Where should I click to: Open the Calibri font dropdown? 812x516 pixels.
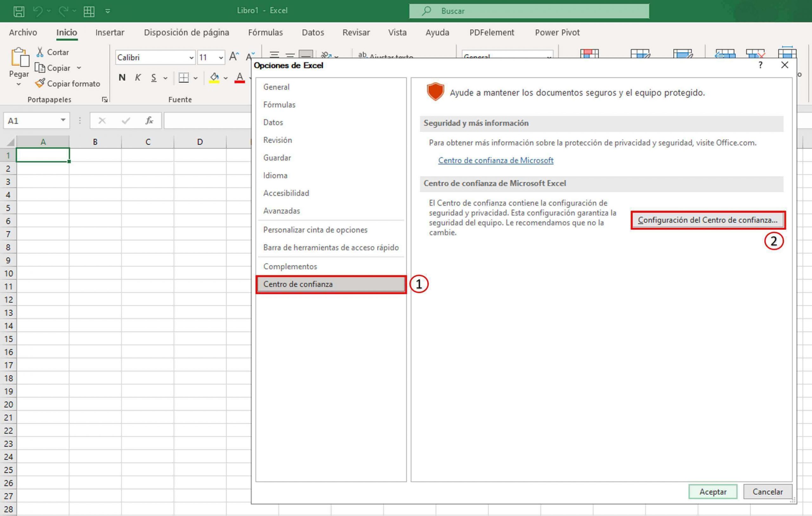[192, 57]
